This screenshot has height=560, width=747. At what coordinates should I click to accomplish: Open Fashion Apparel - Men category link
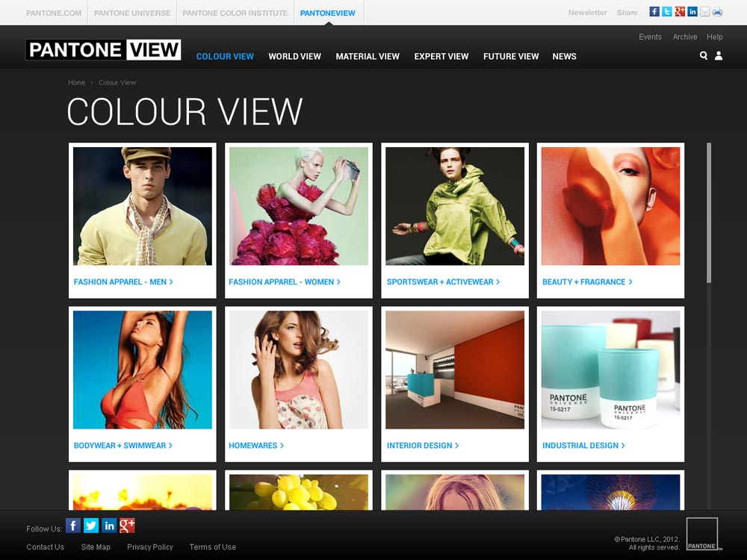pyautogui.click(x=123, y=282)
